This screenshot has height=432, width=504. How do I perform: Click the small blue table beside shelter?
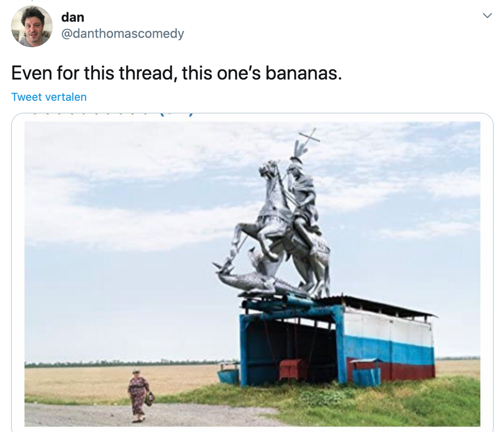[366, 372]
